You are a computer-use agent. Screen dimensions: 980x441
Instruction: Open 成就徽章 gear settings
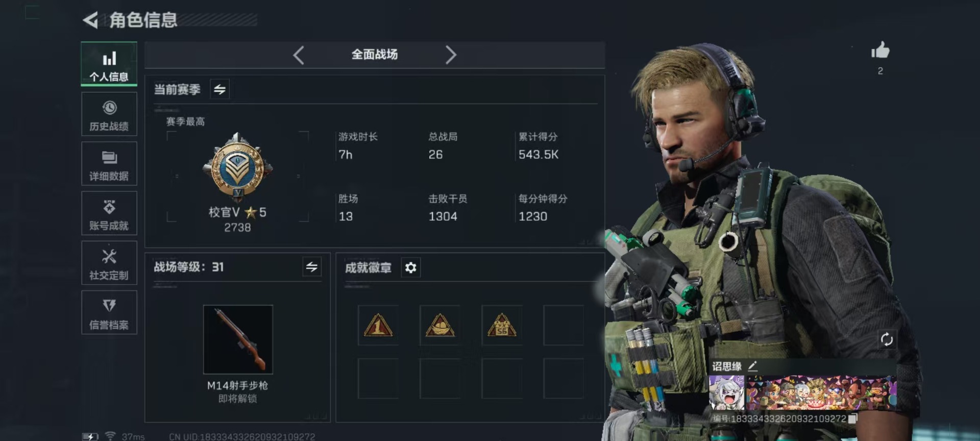pos(410,267)
